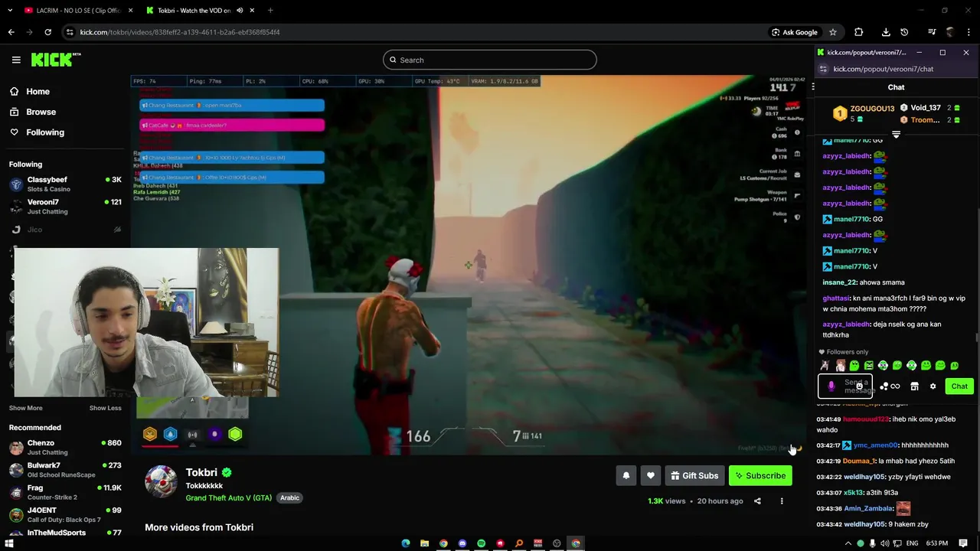Open media controls icon in the Chrome toolbar
Screen dimensions: 980x551
(932, 32)
